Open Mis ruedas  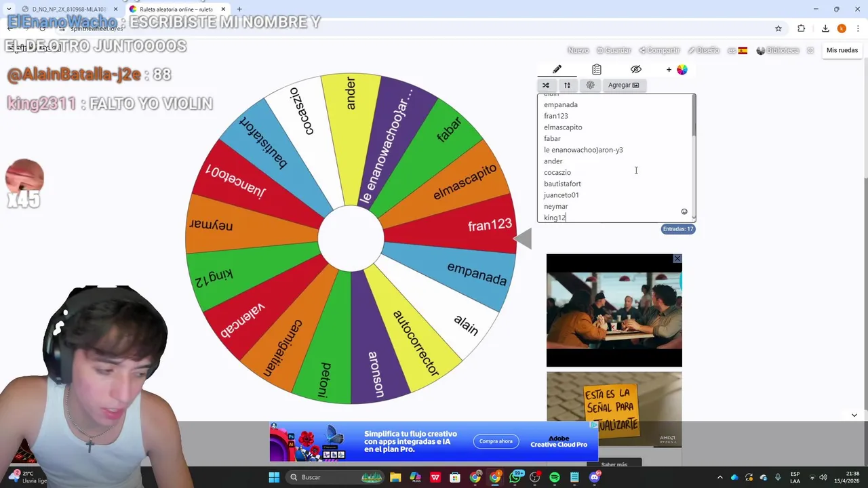(x=842, y=50)
